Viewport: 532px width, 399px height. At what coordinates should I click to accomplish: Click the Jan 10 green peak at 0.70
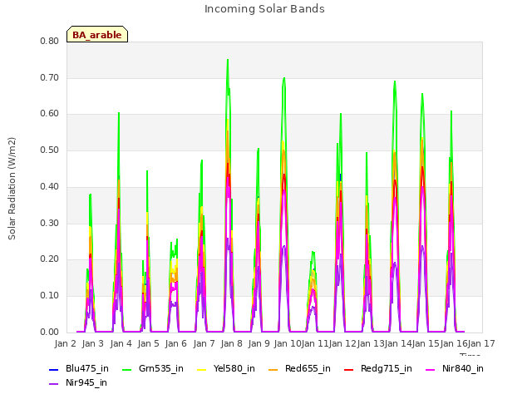click(284, 79)
